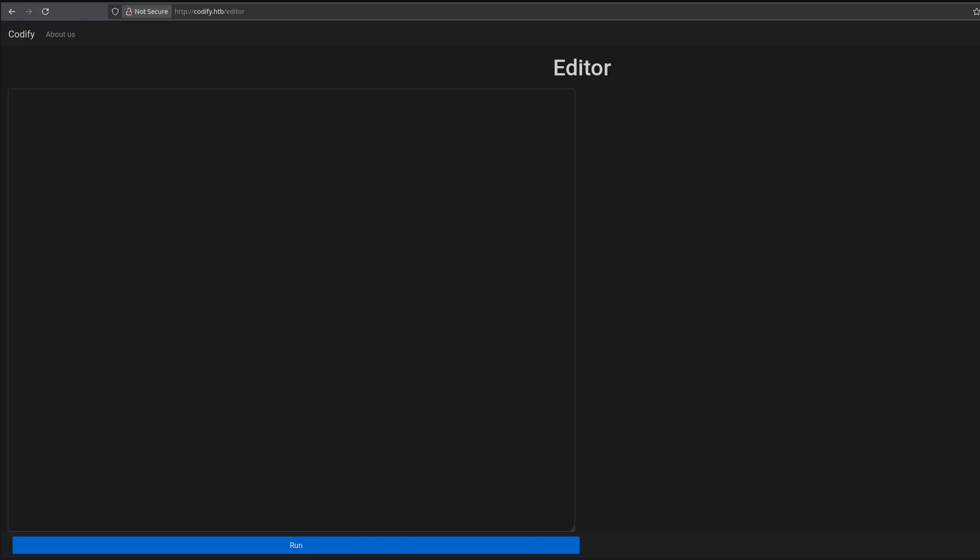Image resolution: width=980 pixels, height=560 pixels.
Task: Click the /editor path in the address bar
Action: [x=235, y=12]
